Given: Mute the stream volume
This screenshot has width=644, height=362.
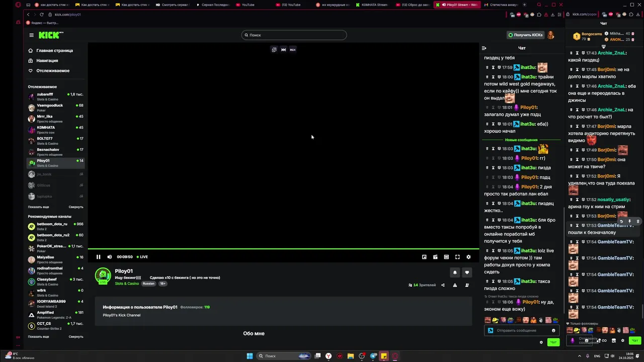Looking at the screenshot, I should [x=110, y=257].
